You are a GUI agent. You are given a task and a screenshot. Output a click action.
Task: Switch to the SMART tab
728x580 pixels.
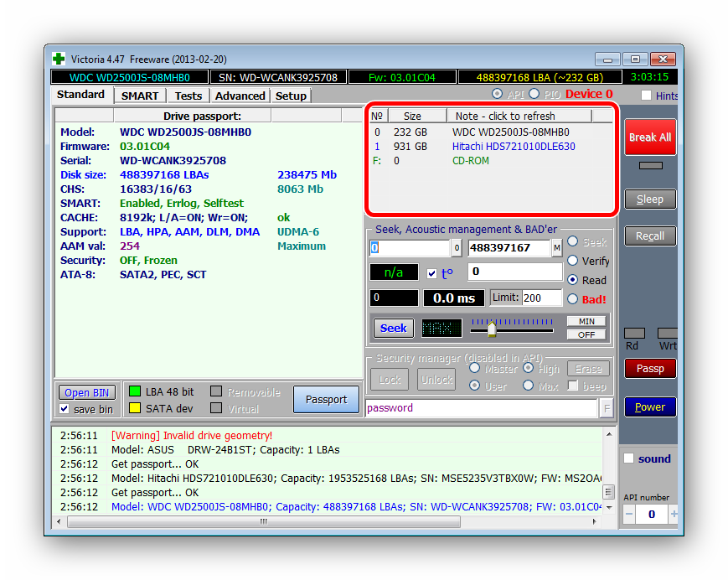[139, 96]
